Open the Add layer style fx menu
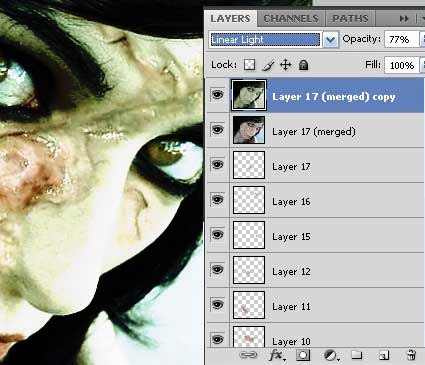This screenshot has height=365, width=425. tap(277, 355)
